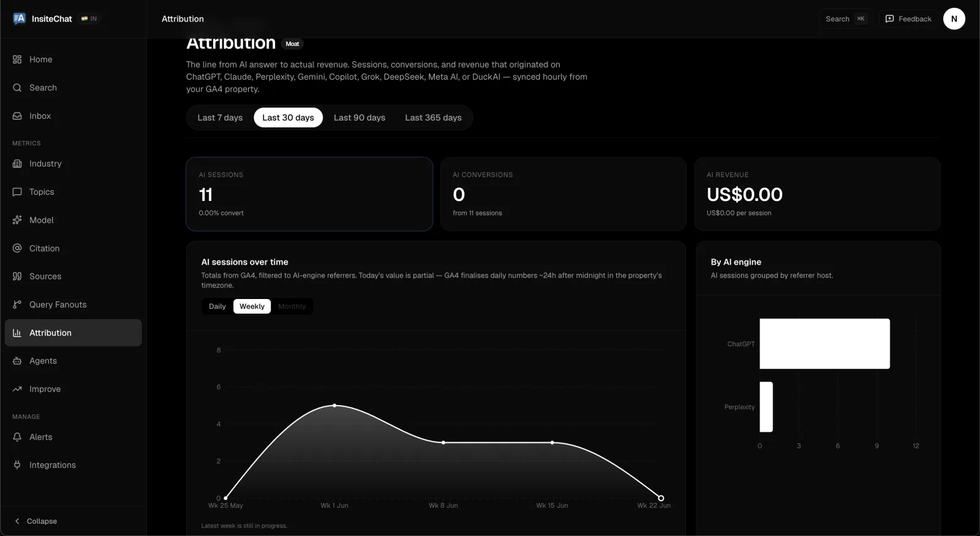Click the Integrations plug icon

coord(17,465)
